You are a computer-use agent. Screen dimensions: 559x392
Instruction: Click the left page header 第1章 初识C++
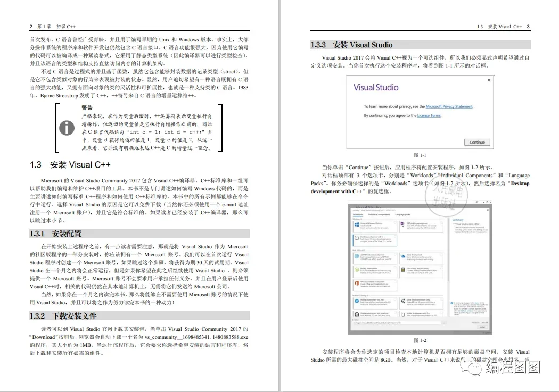(56, 27)
